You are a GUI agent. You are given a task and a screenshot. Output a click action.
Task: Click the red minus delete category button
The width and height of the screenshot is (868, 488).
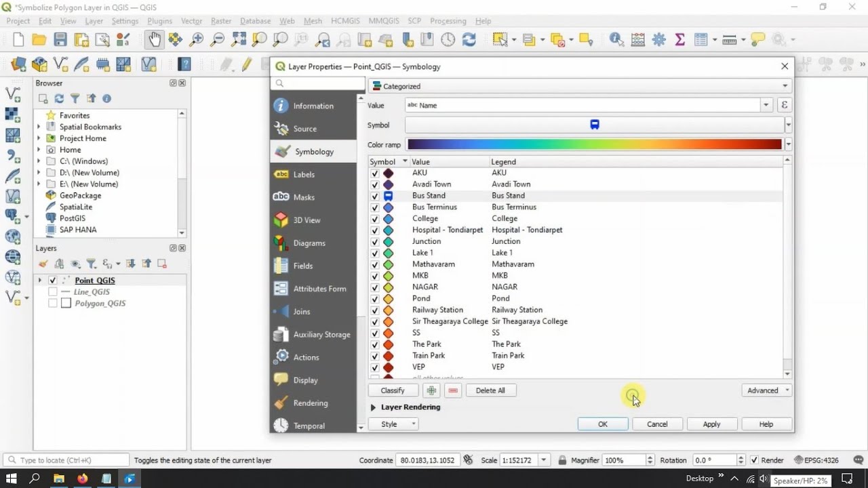[x=454, y=390]
